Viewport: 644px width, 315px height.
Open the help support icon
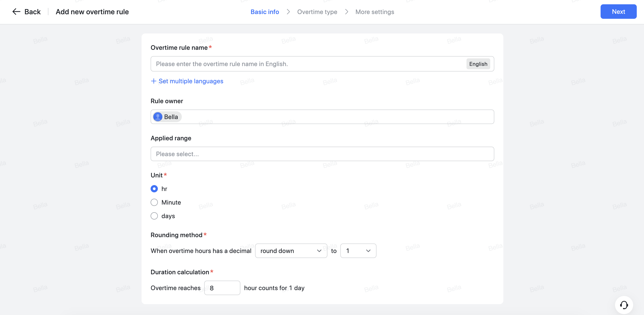625,305
